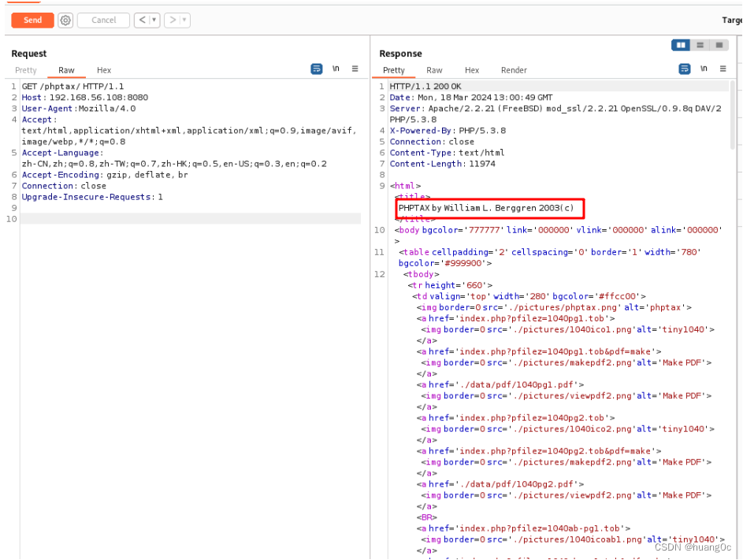Click Content-Type text/html response header
Screen dimensions: 743x560
click(x=447, y=153)
